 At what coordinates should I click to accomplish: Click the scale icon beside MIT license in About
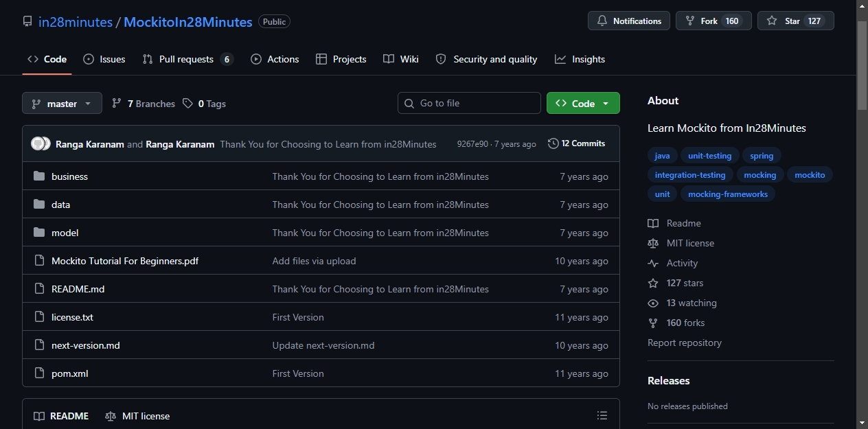653,243
